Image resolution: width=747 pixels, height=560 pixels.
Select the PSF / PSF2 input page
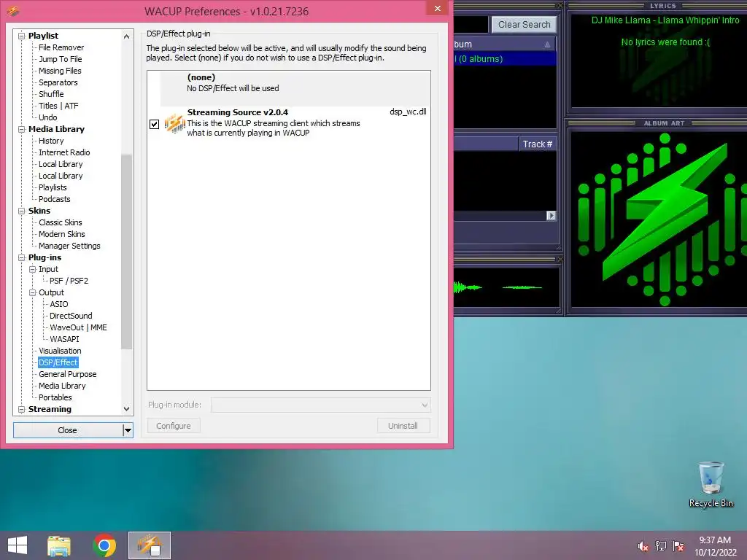pyautogui.click(x=69, y=281)
